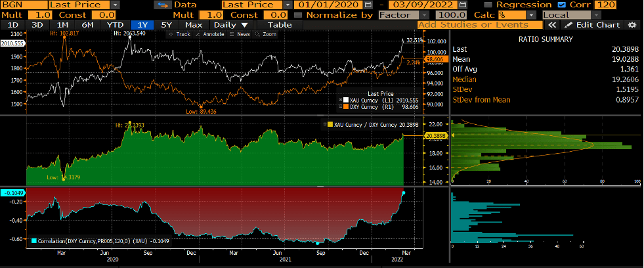Viewport: 644px width, 268px height.
Task: Select the 1M range tab
Action: click(62, 25)
